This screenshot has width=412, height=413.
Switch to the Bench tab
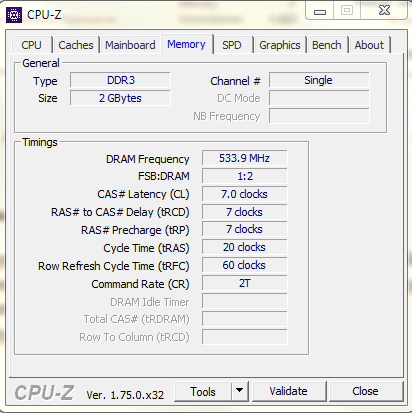pyautogui.click(x=327, y=45)
